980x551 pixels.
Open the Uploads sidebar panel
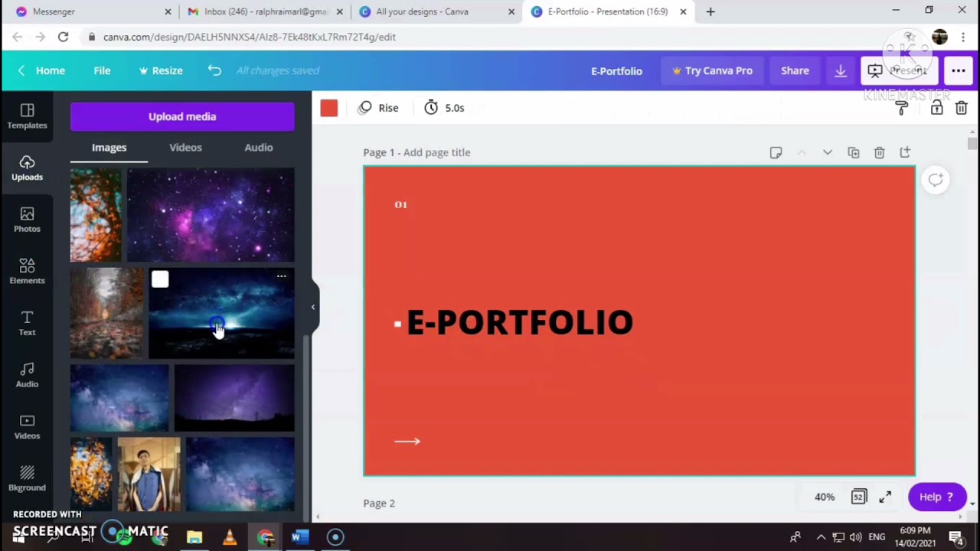[x=27, y=168]
